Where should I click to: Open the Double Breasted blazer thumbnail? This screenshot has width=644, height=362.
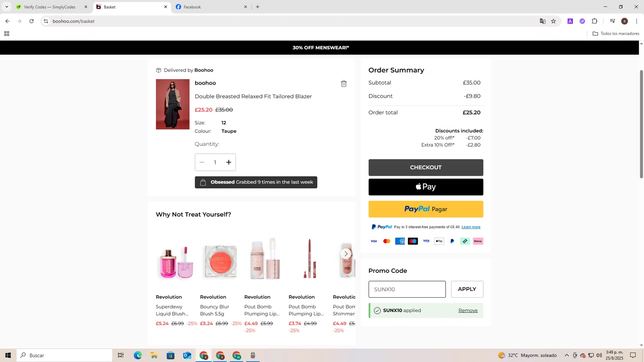pos(173,104)
